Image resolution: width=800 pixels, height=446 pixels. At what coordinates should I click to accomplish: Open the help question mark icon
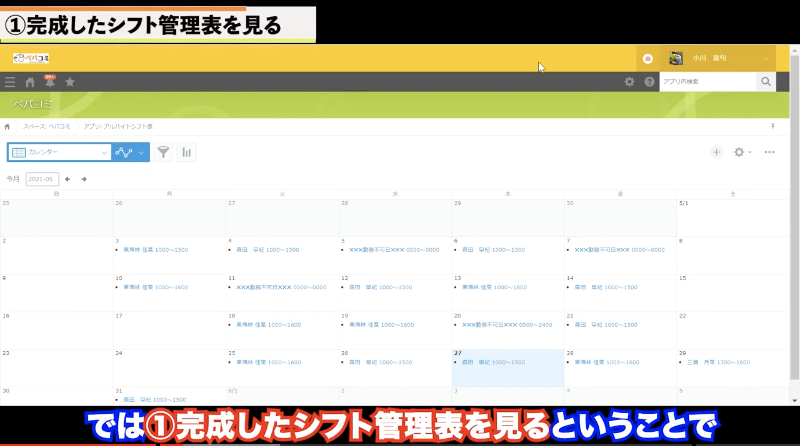pyautogui.click(x=649, y=82)
